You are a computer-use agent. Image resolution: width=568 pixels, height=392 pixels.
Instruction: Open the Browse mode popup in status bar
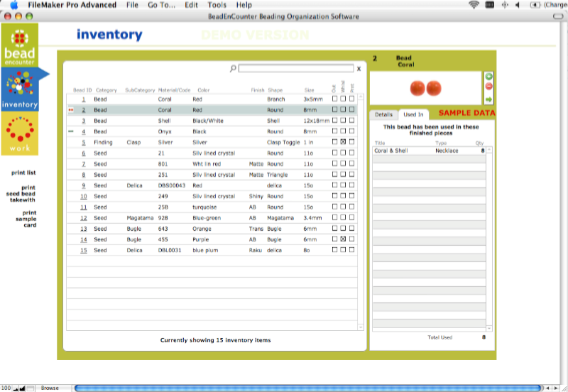(x=50, y=388)
